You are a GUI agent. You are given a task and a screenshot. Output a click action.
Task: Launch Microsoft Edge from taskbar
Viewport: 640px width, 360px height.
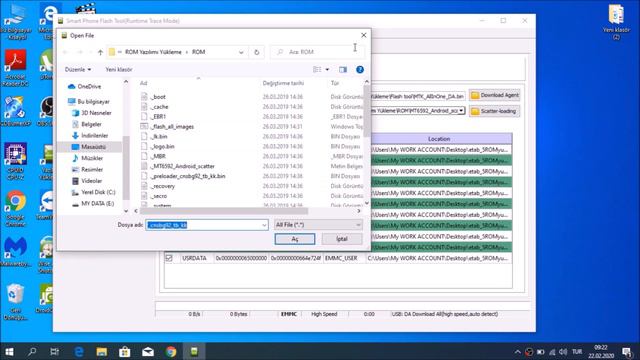click(x=79, y=351)
